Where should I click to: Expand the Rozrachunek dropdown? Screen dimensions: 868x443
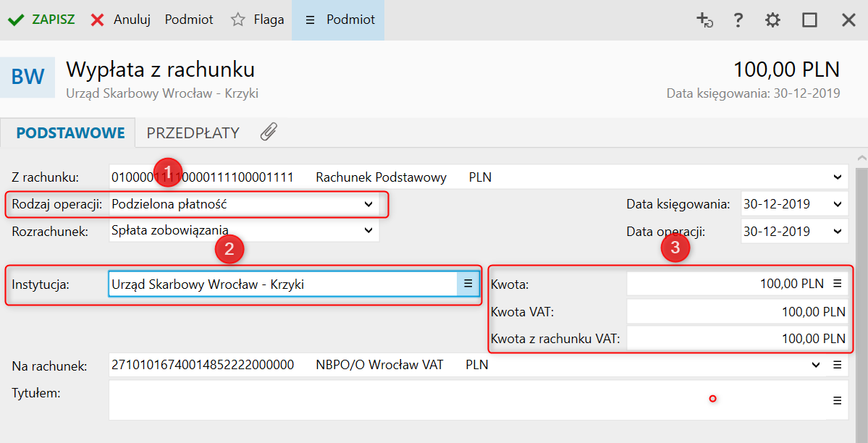click(x=368, y=231)
